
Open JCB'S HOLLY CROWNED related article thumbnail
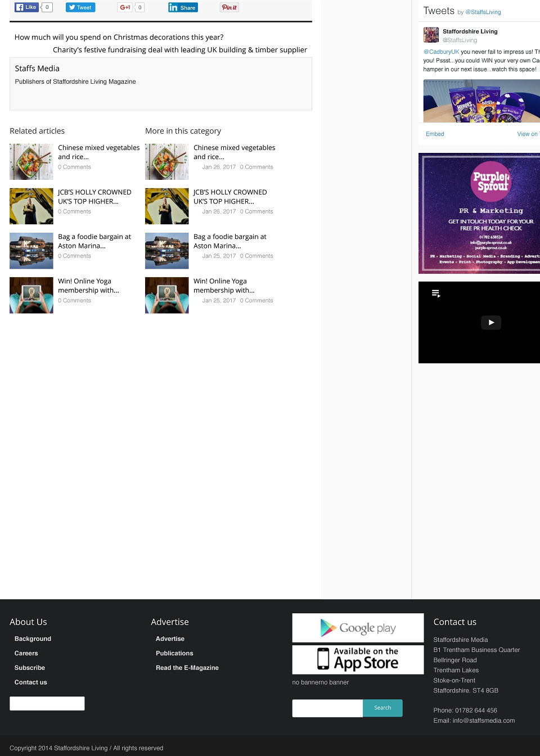[x=31, y=206]
